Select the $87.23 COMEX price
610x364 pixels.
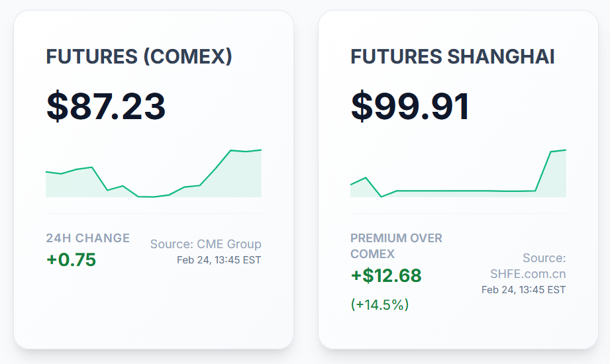tap(106, 106)
